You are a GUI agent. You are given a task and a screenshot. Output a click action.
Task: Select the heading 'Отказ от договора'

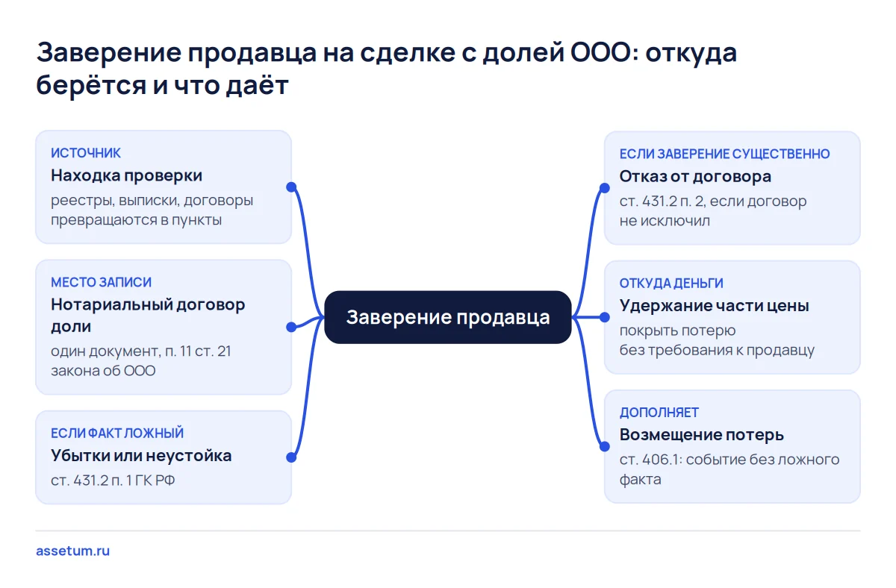pyautogui.click(x=695, y=177)
